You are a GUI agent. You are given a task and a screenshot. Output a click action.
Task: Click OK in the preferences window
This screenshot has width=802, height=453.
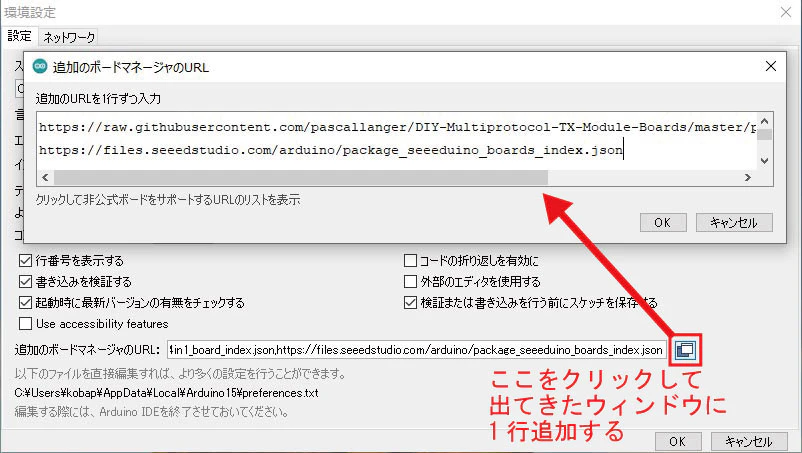(x=678, y=441)
